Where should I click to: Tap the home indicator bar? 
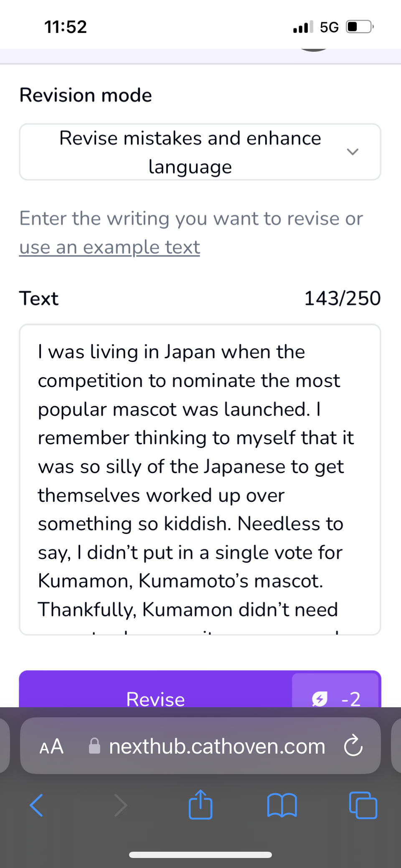pyautogui.click(x=200, y=855)
